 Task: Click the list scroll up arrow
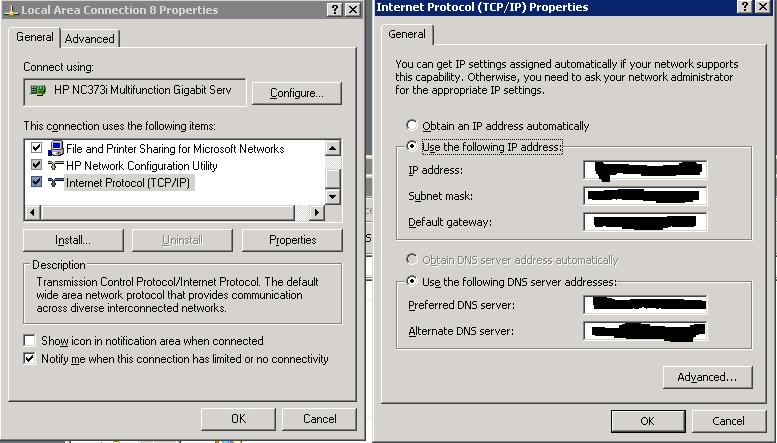coord(333,148)
